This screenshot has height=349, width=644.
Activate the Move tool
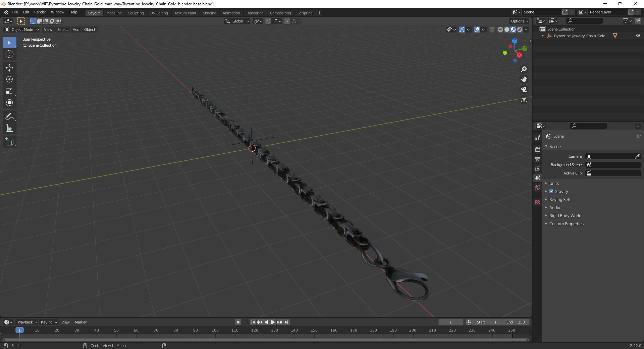(x=9, y=68)
